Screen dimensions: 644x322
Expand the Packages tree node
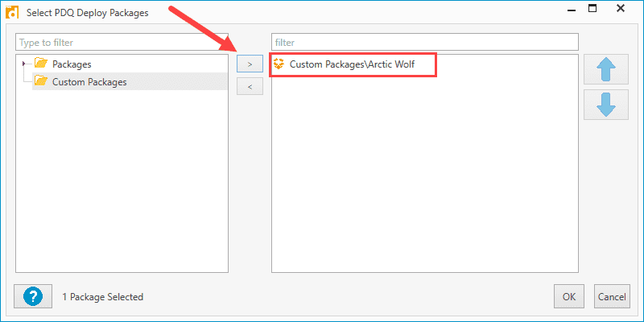point(24,64)
